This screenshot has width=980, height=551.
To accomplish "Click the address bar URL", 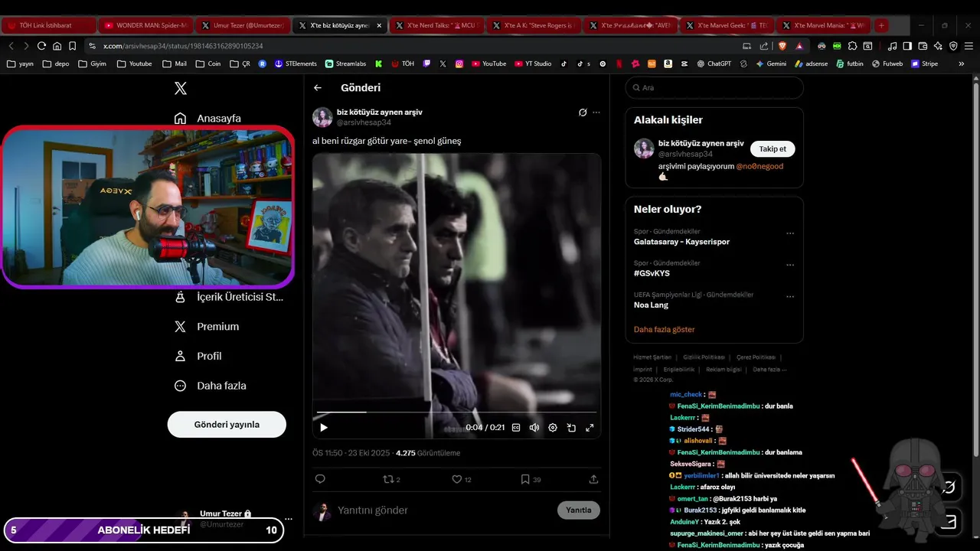I will pos(183,46).
